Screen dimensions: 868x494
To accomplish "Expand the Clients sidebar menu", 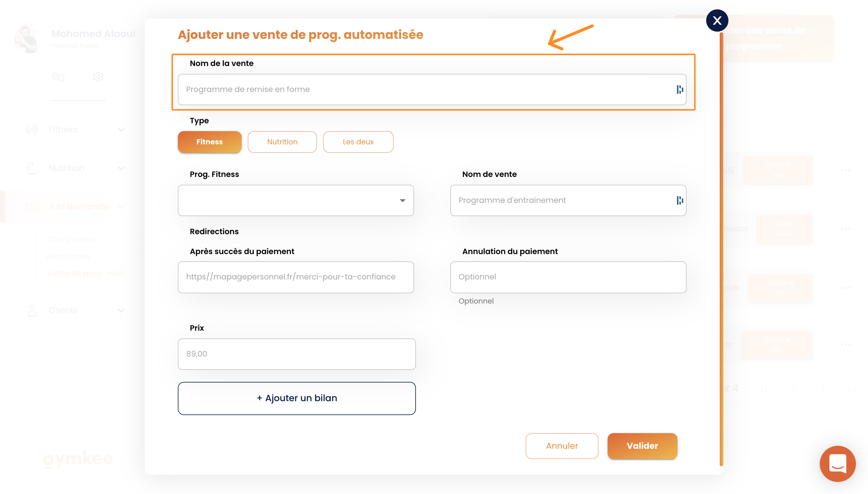I will [x=121, y=310].
